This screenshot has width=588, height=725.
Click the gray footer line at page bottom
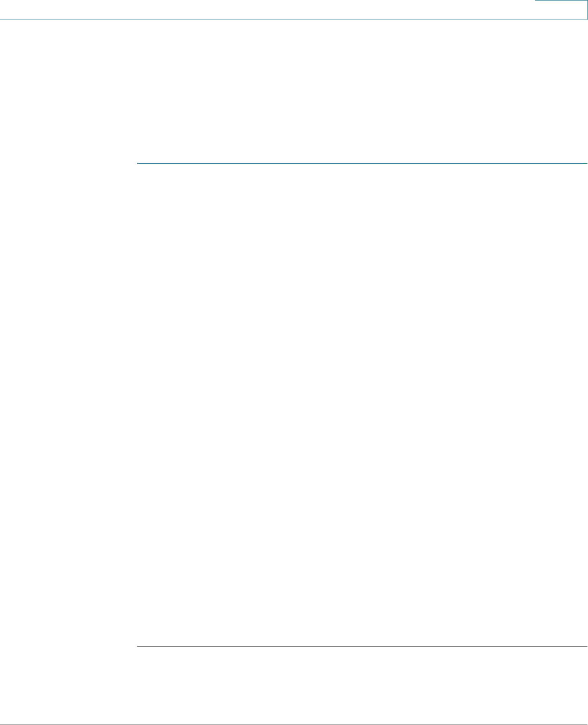coord(294,724)
